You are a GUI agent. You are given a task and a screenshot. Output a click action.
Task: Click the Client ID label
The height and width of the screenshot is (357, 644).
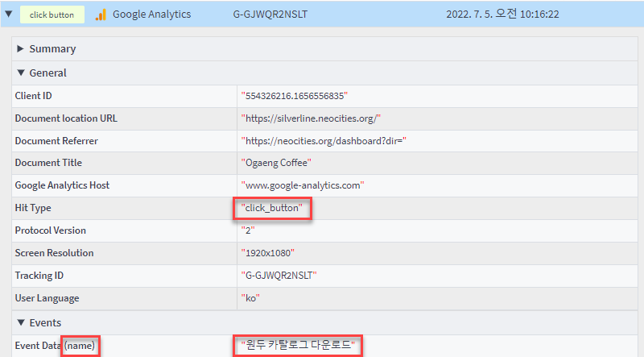(33, 96)
